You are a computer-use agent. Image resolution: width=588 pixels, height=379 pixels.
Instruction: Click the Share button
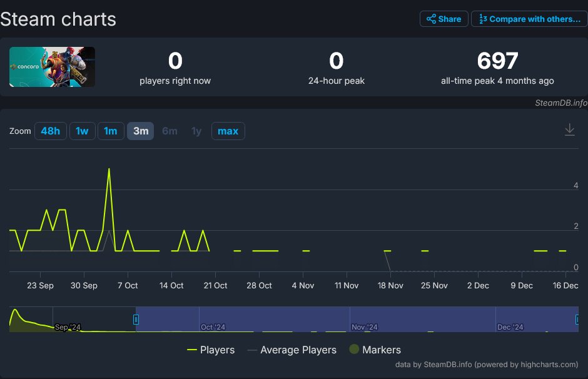coord(444,19)
